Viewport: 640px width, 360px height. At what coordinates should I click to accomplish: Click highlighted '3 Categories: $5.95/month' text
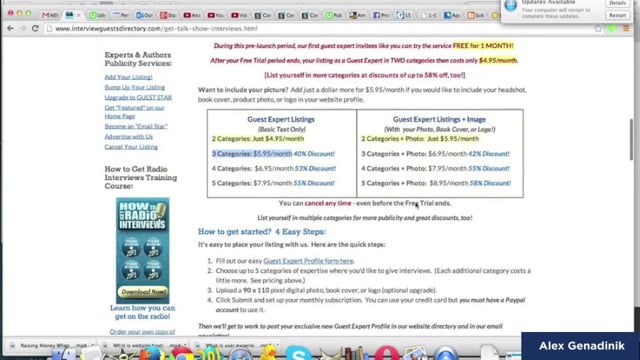click(252, 153)
